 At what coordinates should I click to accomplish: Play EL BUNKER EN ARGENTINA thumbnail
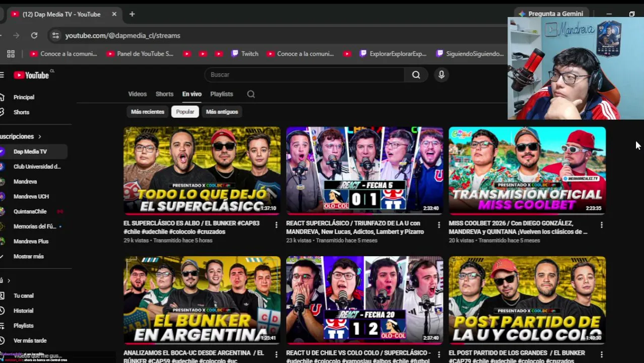click(202, 300)
